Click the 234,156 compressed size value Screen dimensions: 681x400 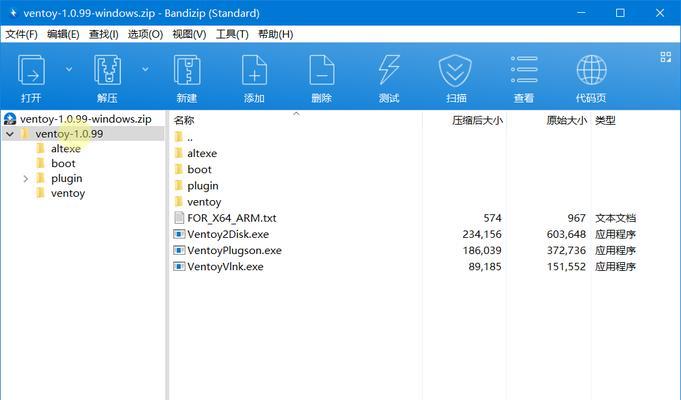[x=482, y=234]
